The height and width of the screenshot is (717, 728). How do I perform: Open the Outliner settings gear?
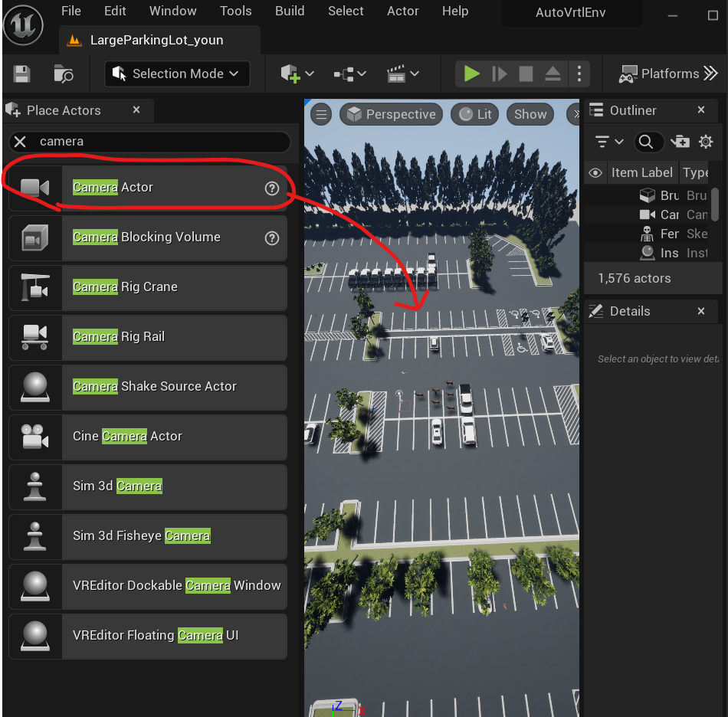click(706, 142)
